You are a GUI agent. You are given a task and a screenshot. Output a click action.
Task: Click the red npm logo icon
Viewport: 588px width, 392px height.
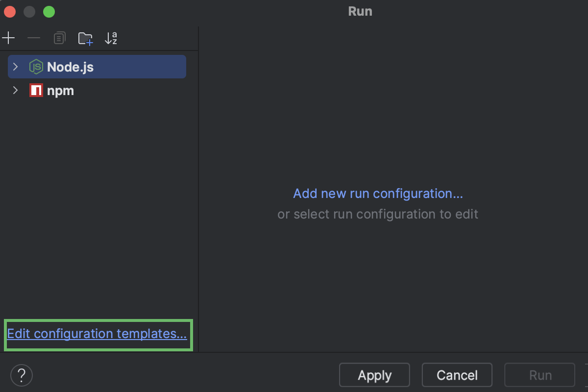coord(35,90)
